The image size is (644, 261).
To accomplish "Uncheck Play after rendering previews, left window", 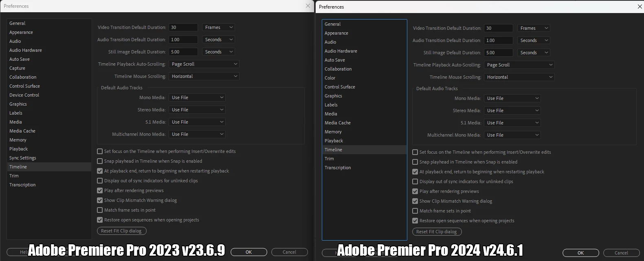I will click(100, 190).
